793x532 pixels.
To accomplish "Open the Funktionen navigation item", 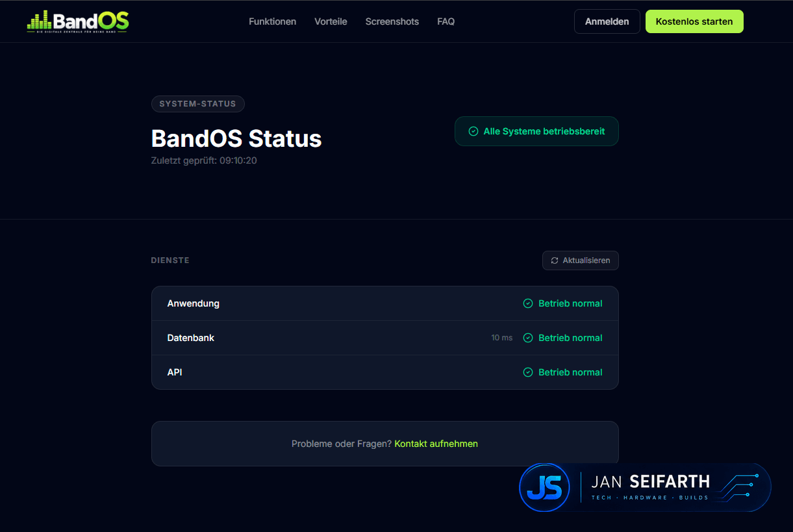I will (272, 21).
